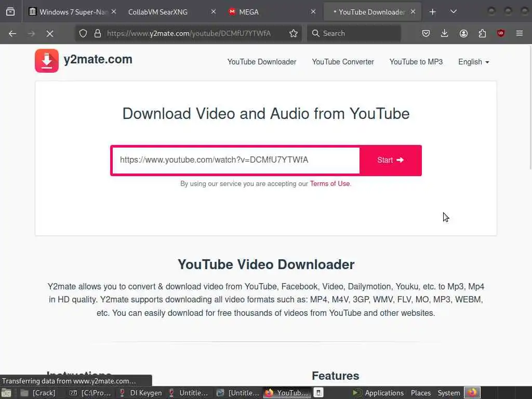Switch to the Untitle... wine taskbar window
The width and height of the screenshot is (532, 399).
(189, 393)
